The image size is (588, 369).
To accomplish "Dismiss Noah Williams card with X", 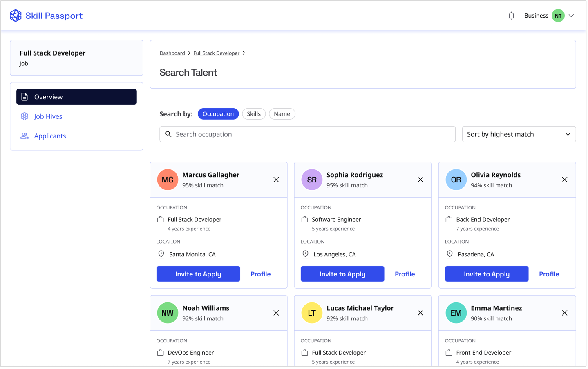I will [276, 313].
